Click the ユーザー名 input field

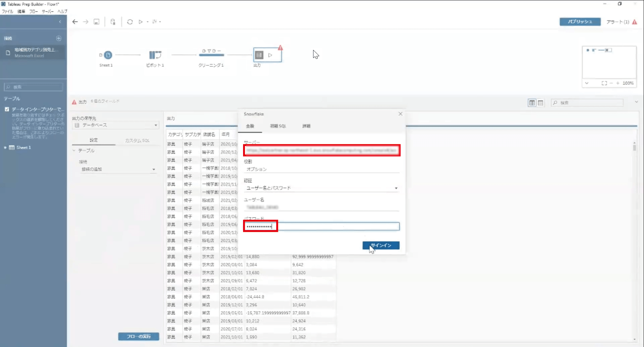[x=322, y=207]
